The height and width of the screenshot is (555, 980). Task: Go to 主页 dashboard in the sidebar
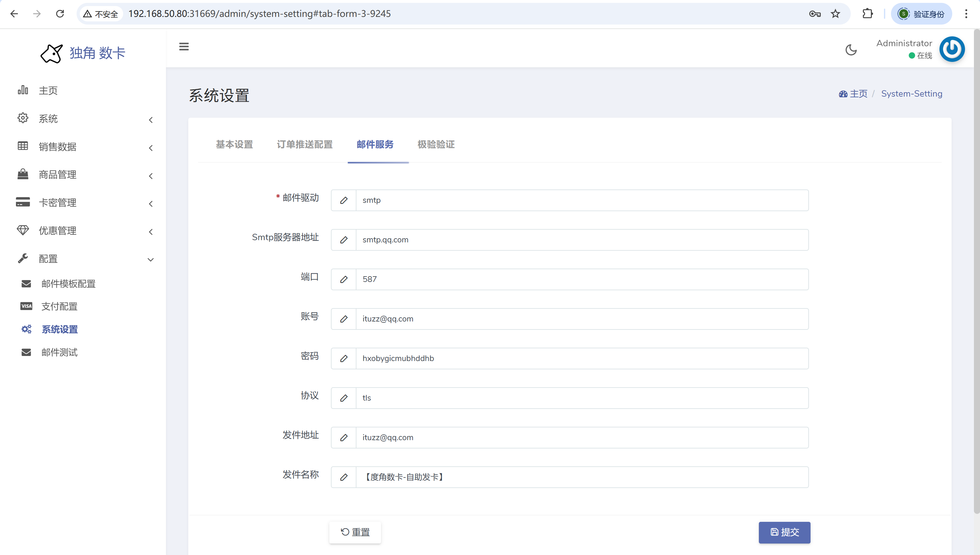coord(48,90)
